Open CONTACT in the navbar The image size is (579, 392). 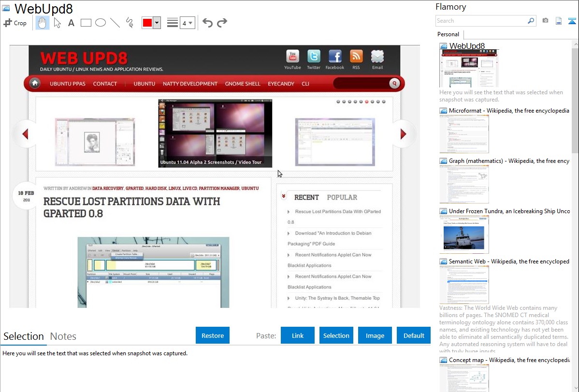point(105,84)
